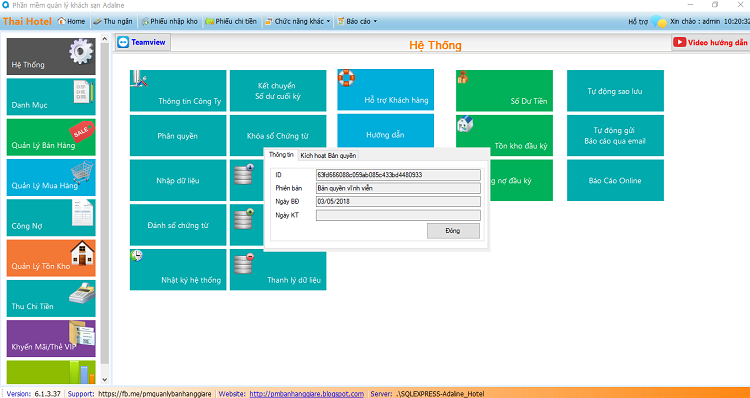Click the Thai Hotel brand title
This screenshot has height=398, width=750.
27,22
